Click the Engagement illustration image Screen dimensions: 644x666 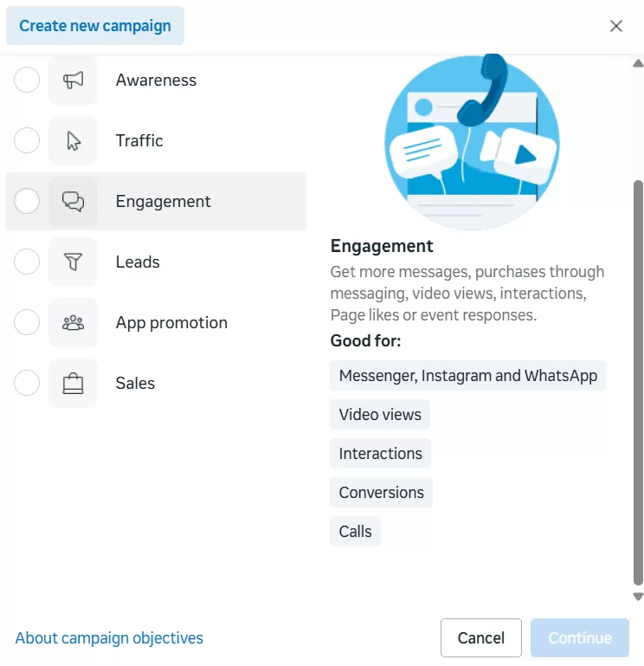point(472,143)
